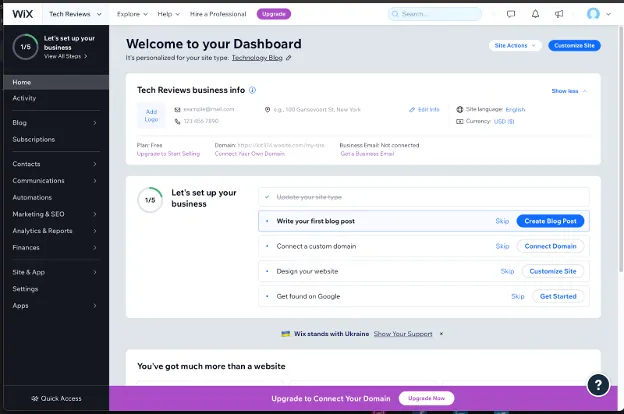Viewport: 624px width, 414px height.
Task: Click the 1/5 progress ring in setup card
Action: tap(150, 200)
